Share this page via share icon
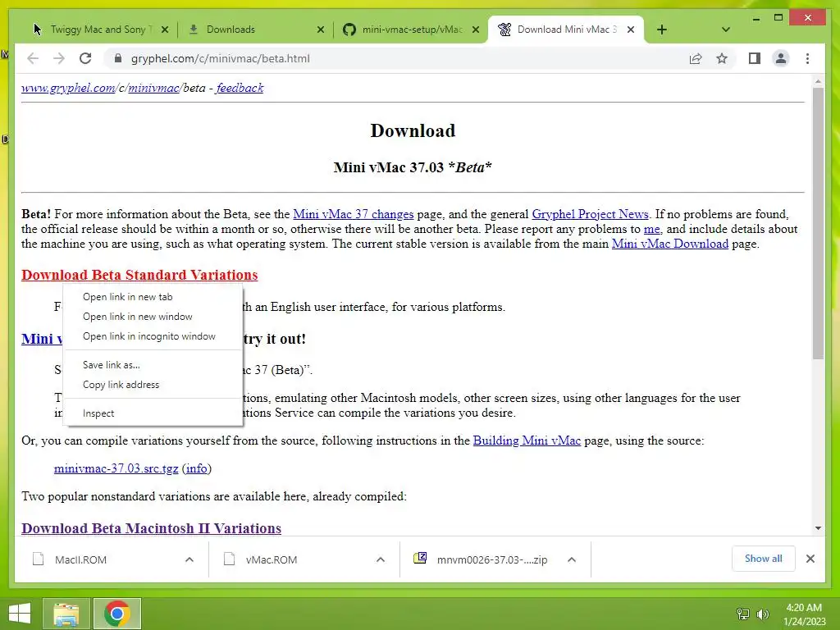The image size is (840, 630). click(x=696, y=58)
